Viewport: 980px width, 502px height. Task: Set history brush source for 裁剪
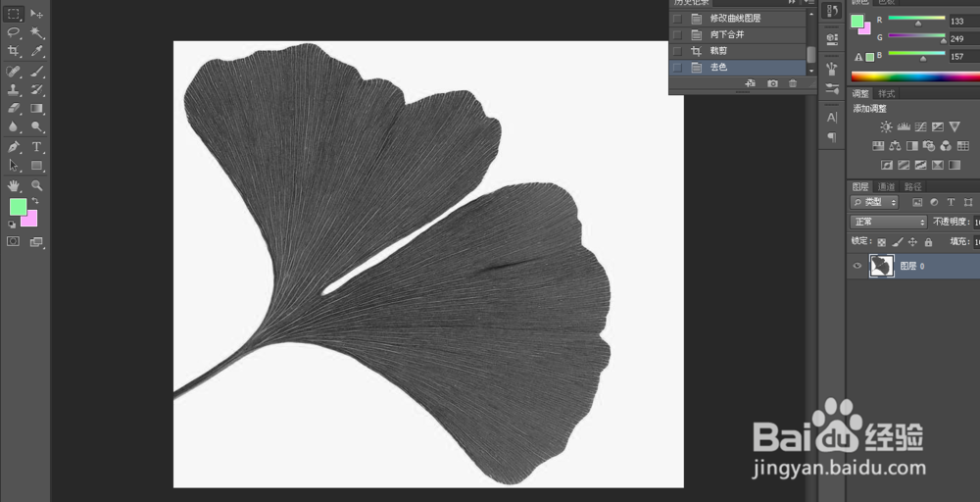point(677,51)
